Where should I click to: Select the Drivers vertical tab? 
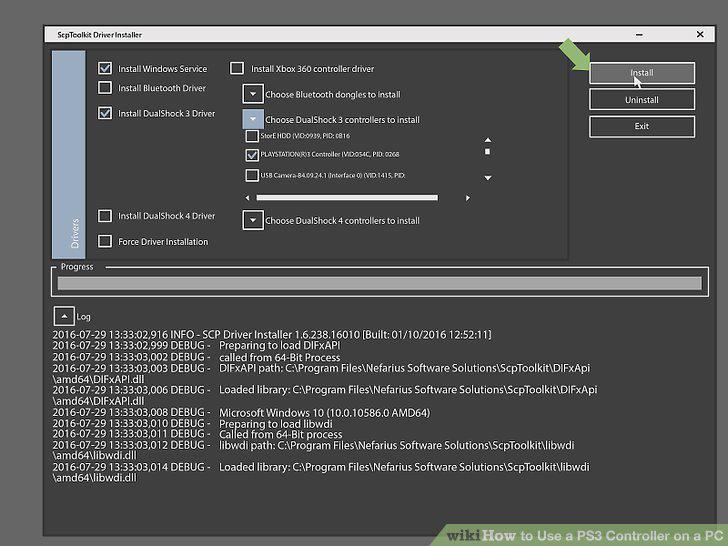[69, 155]
